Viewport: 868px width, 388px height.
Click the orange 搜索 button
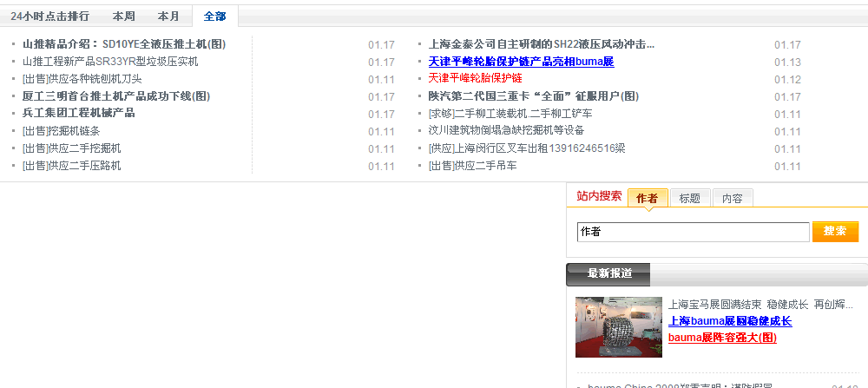point(835,232)
